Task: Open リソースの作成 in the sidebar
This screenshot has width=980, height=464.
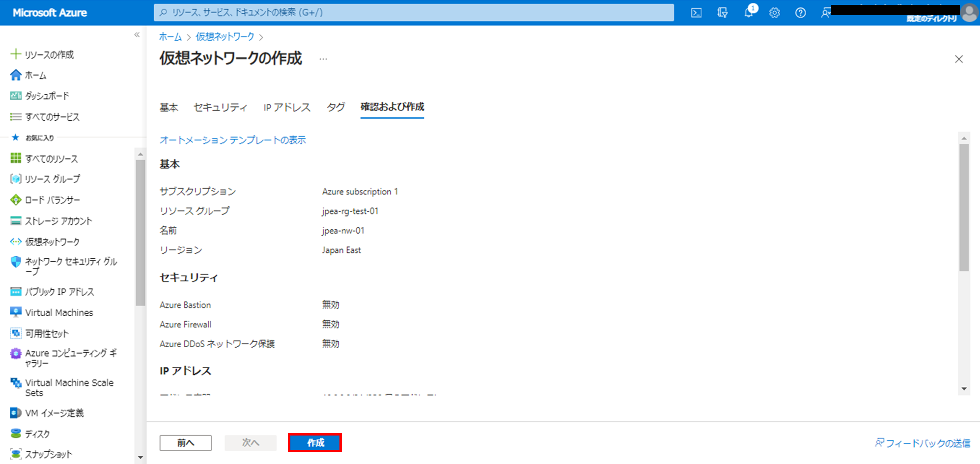Action: coord(49,55)
